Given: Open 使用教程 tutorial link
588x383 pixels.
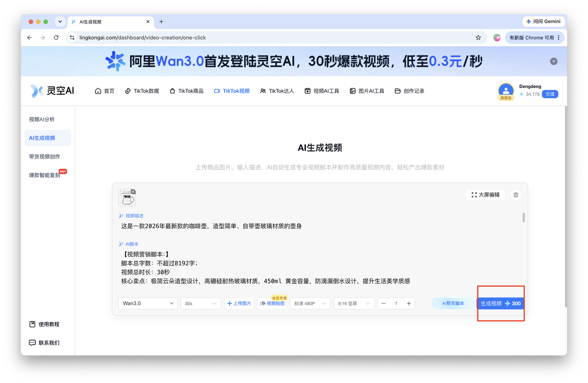Looking at the screenshot, I should (x=45, y=324).
